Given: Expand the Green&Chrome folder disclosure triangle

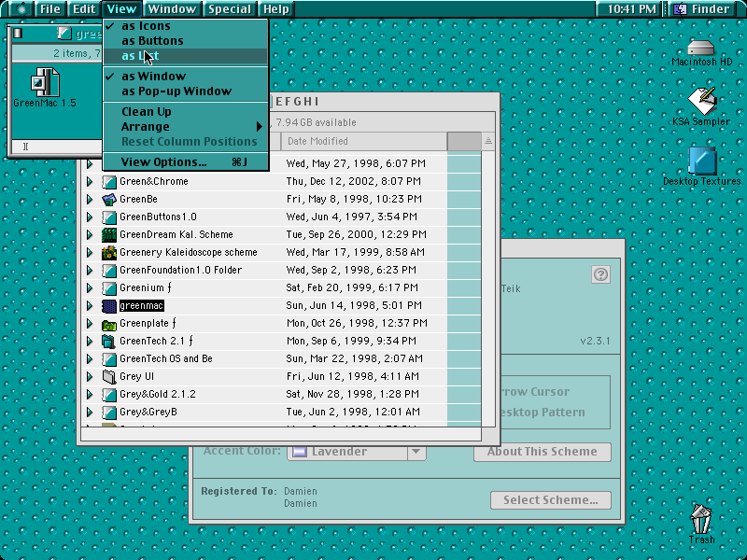Looking at the screenshot, I should [90, 181].
